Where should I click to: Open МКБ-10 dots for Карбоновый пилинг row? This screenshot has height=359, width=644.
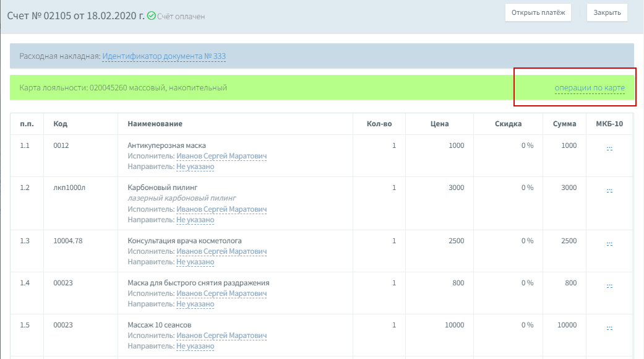click(609, 190)
